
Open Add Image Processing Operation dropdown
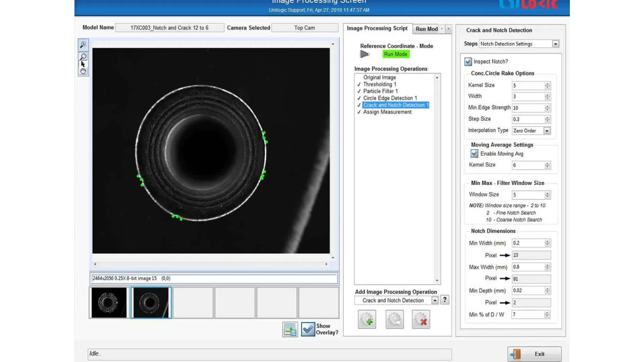pos(435,300)
